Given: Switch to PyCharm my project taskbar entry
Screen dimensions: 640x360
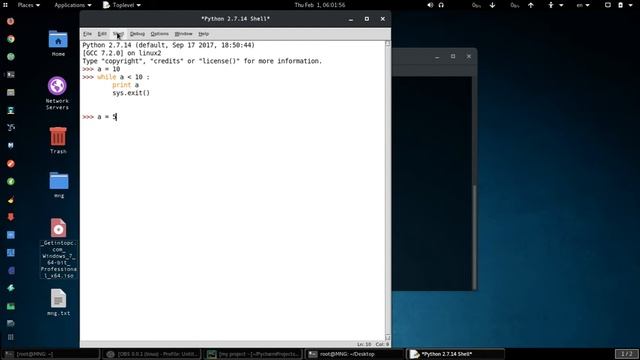Looking at the screenshot, I should [253, 354].
